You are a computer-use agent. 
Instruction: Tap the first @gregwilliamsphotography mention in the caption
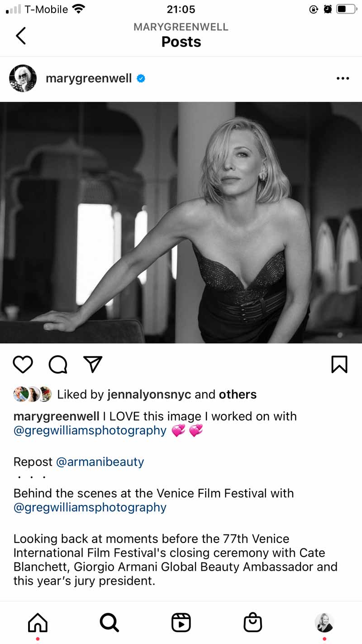90,430
